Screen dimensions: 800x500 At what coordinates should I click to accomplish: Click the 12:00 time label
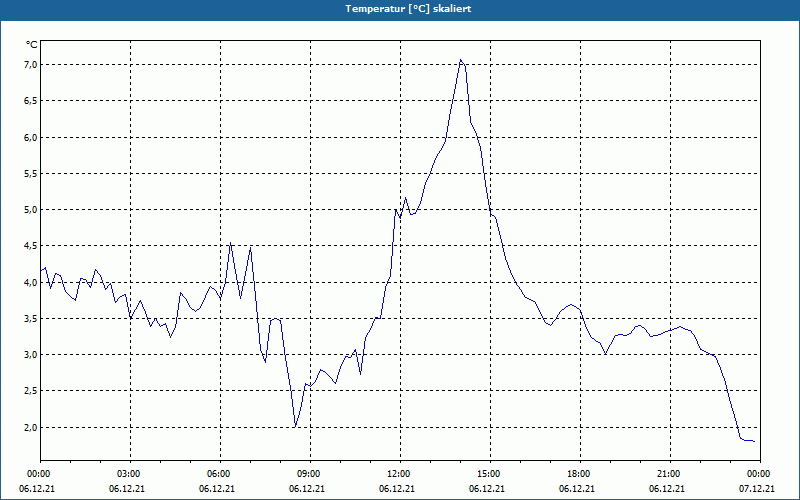[400, 474]
